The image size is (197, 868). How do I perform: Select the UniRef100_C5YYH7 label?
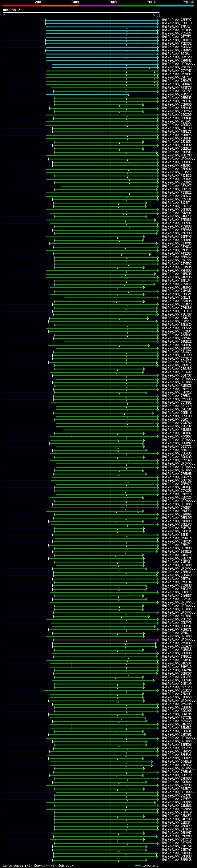(176, 71)
